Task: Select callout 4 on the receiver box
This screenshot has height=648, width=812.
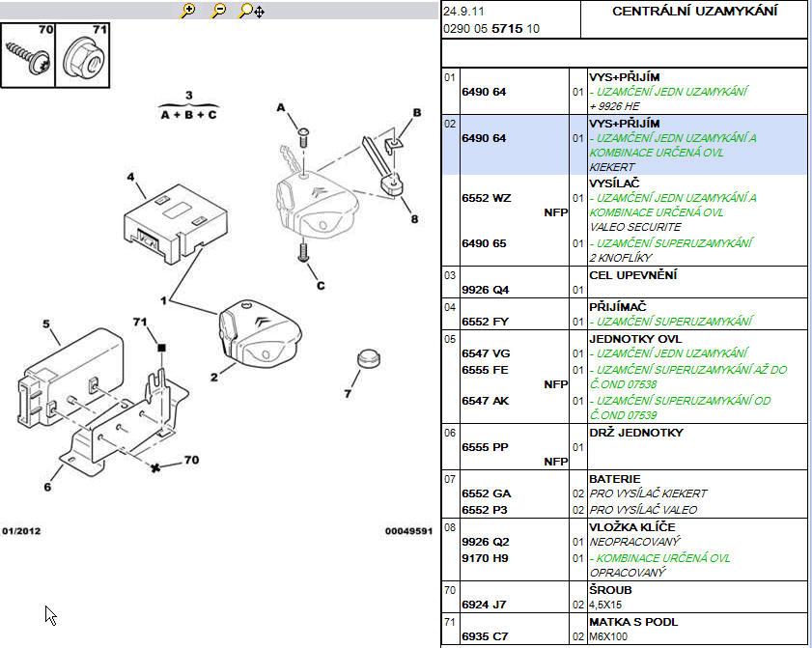Action: (x=130, y=177)
